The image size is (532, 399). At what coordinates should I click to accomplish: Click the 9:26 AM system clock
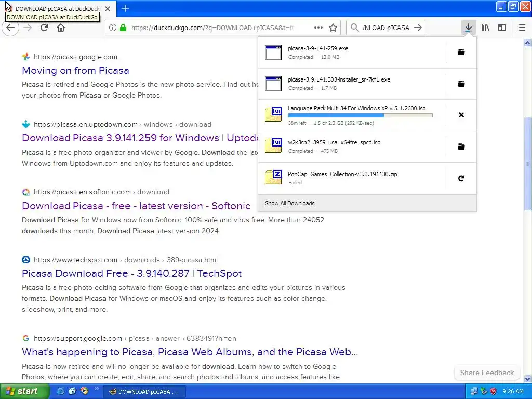[513, 392]
